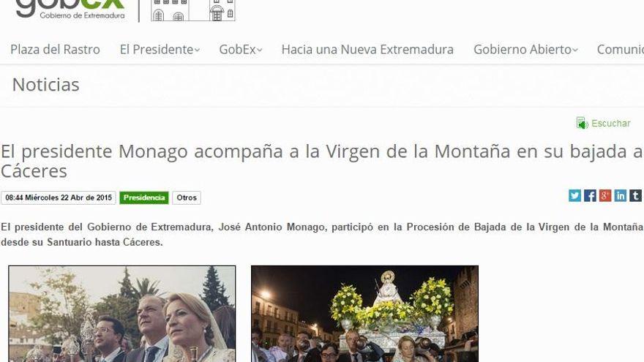Screen dimensions: 644x362
Task: Expand the GobEx navigation dropdown
Action: tap(240, 50)
